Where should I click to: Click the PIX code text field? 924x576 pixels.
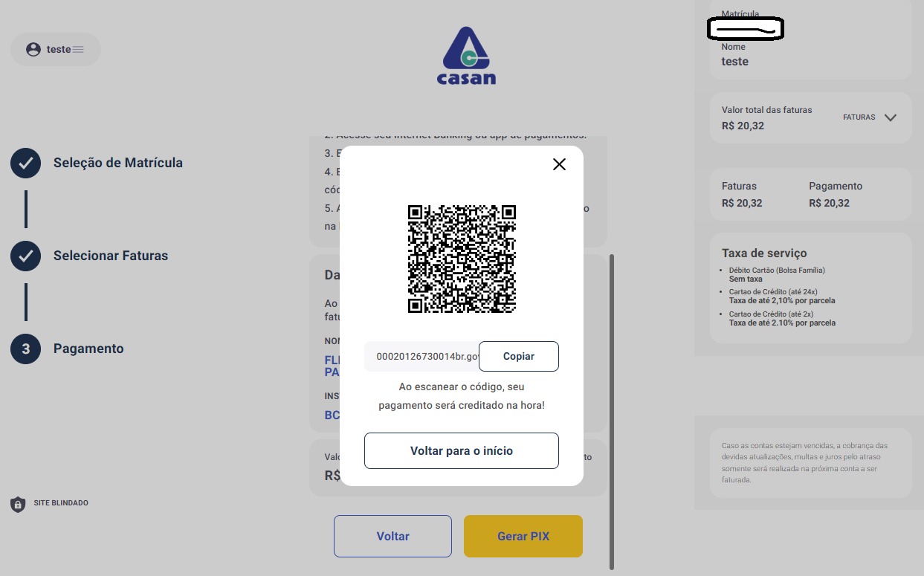(421, 356)
